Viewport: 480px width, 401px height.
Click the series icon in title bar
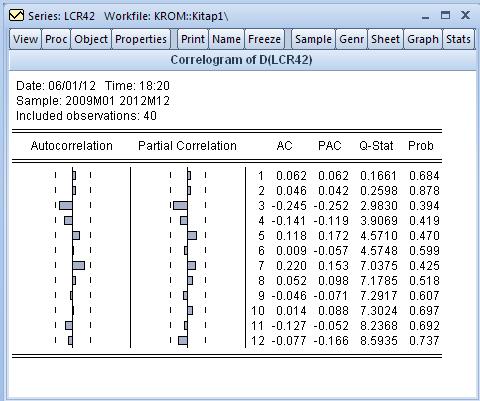(x=16, y=16)
